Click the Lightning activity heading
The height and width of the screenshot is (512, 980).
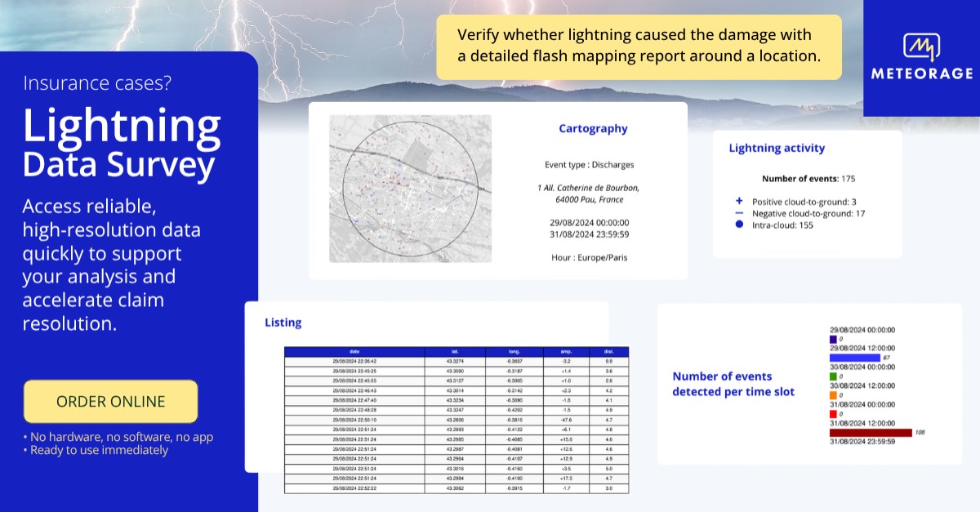[x=777, y=148]
